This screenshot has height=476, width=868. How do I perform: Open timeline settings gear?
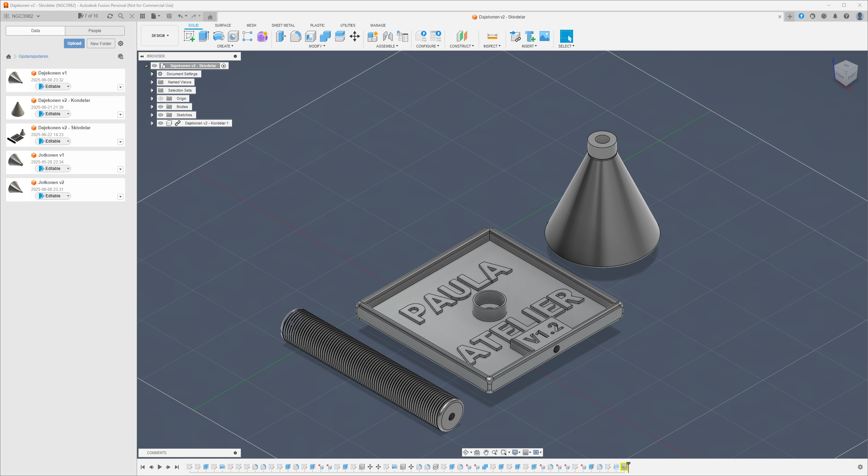[860, 467]
